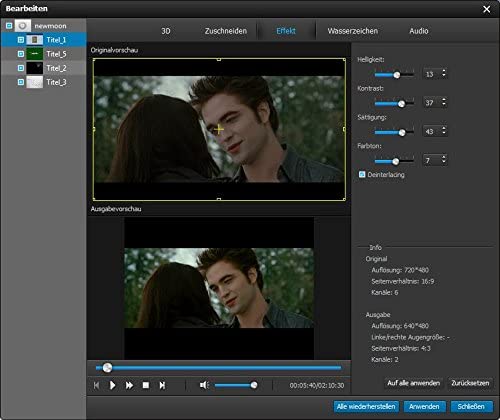Close the Bearbeiten dialog with X
500x420 pixels.
tap(487, 9)
